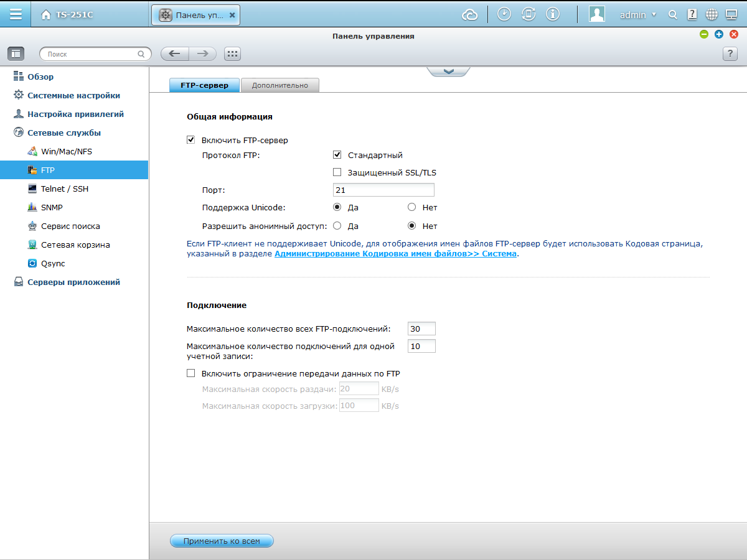The height and width of the screenshot is (560, 747).
Task: Select the Панель уп... taskbar tab
Action: [195, 14]
